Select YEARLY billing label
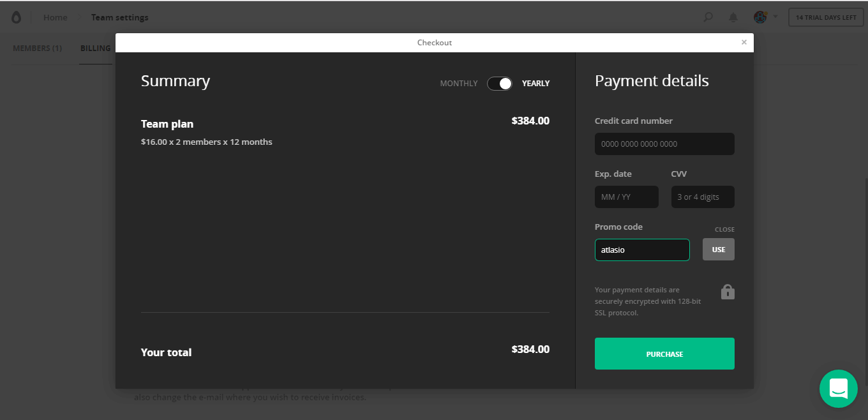 pos(535,84)
